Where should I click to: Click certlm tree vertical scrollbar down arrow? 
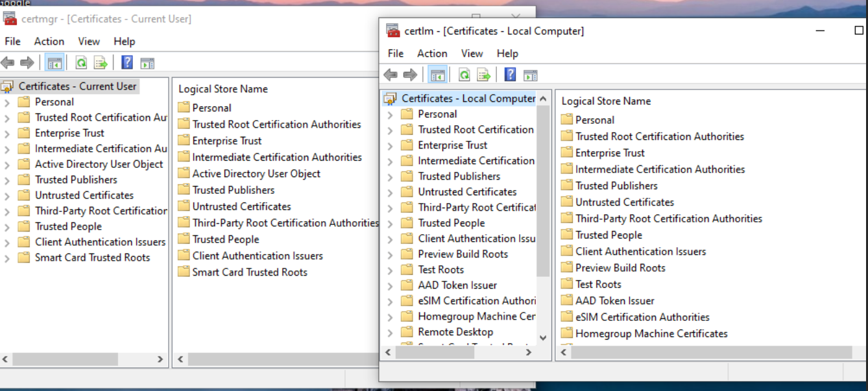coord(543,338)
